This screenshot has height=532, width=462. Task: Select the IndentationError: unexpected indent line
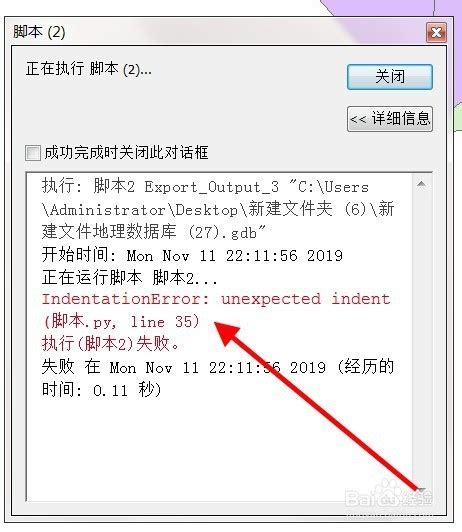[216, 299]
